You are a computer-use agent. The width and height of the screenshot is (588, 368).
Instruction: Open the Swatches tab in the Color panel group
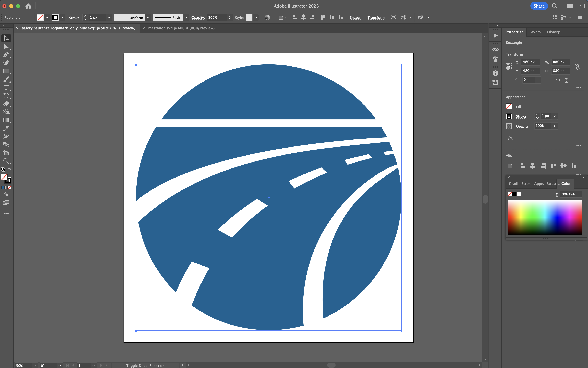coord(551,183)
